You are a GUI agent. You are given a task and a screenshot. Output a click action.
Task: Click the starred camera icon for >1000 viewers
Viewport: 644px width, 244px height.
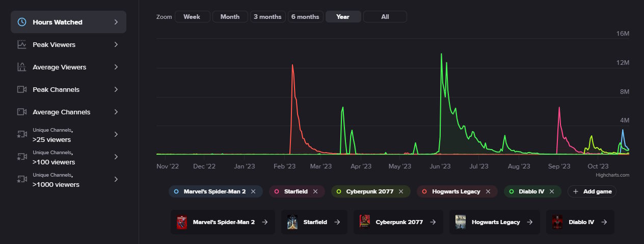(x=22, y=179)
